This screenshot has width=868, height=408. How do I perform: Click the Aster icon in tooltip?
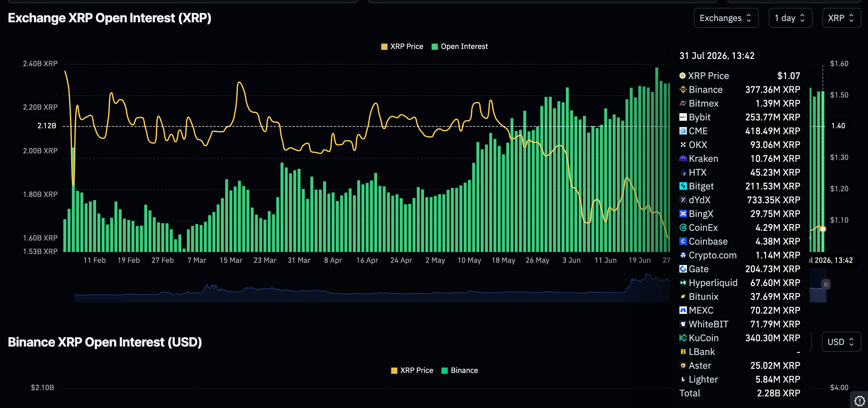[x=683, y=366]
